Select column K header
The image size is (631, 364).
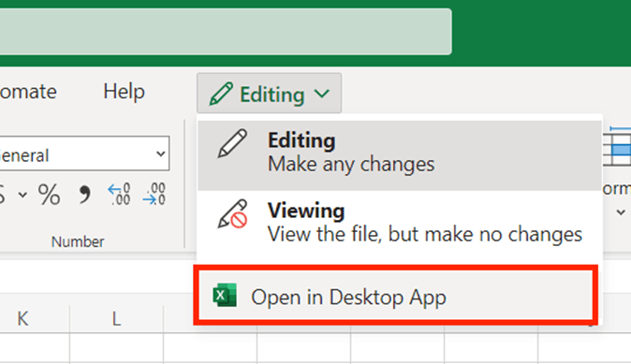coord(23,319)
